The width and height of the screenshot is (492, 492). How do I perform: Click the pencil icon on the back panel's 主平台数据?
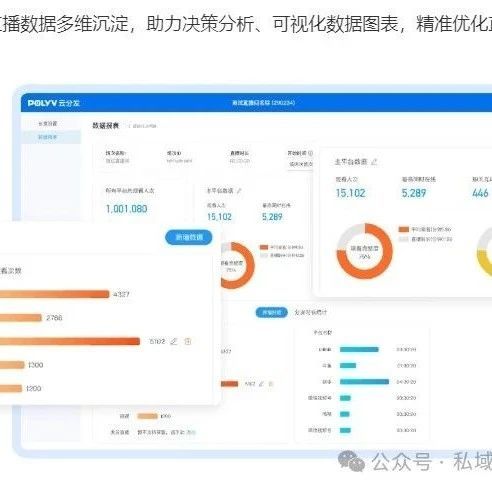coord(239,191)
